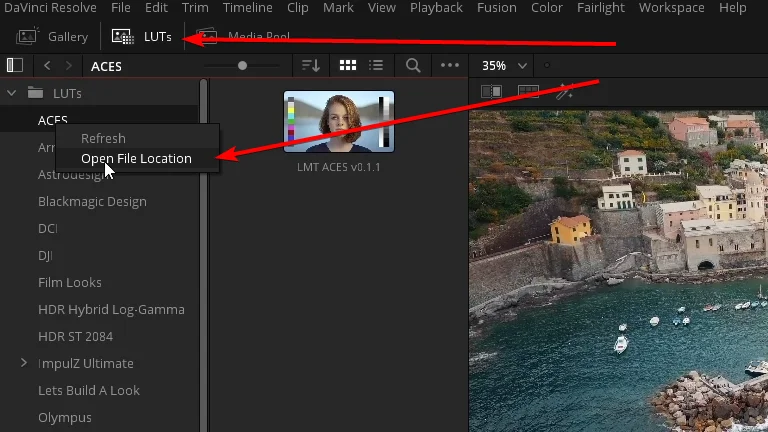Viewport: 768px width, 432px height.
Task: Toggle the split screen viewer icon
Action: pyautogui.click(x=528, y=92)
